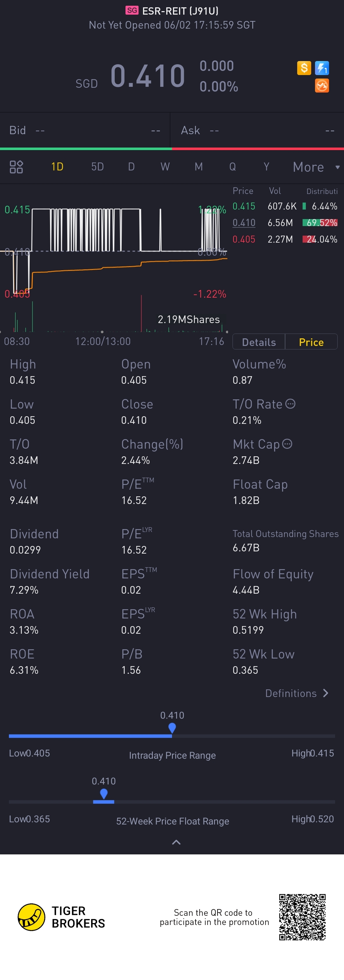Tap the promotion QR code
344x980 pixels.
[302, 917]
